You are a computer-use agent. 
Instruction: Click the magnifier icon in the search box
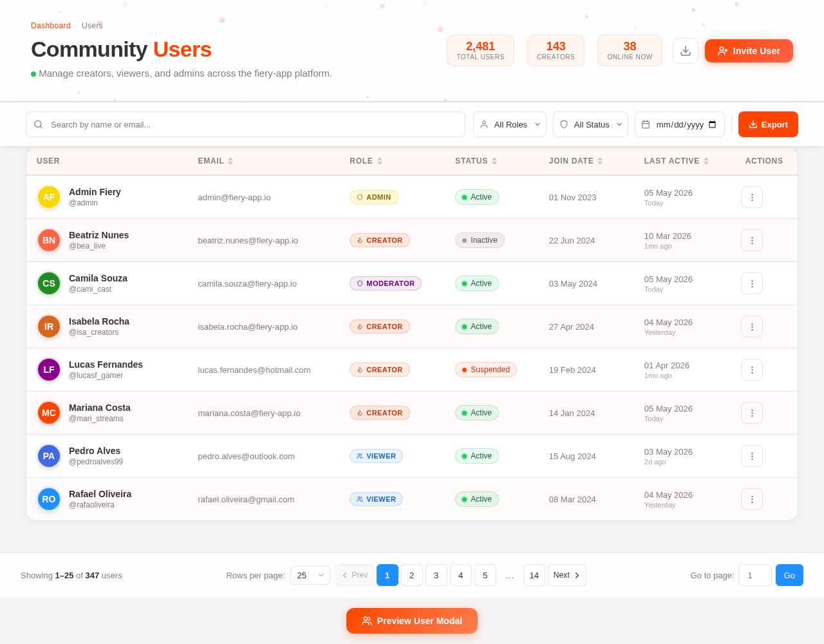(x=39, y=124)
